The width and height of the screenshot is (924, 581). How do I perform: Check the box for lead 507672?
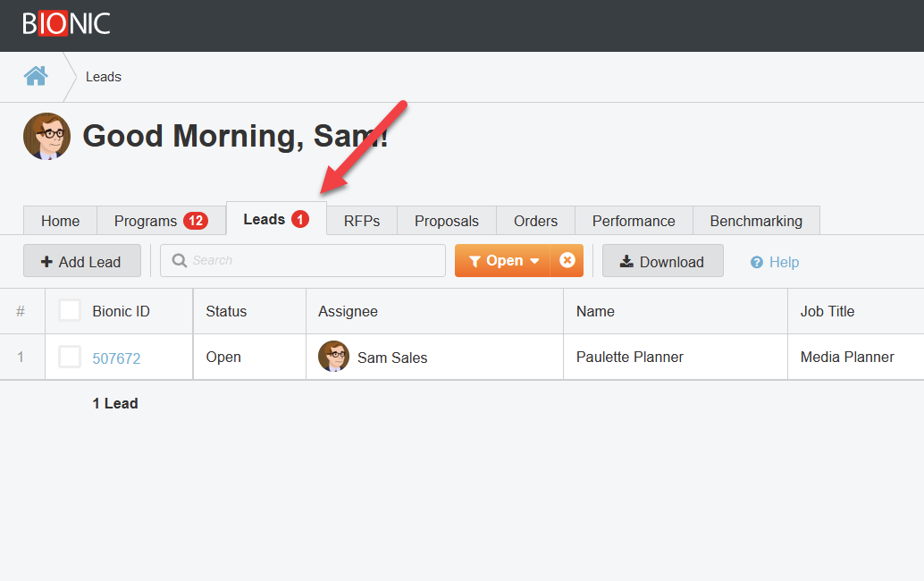point(70,357)
